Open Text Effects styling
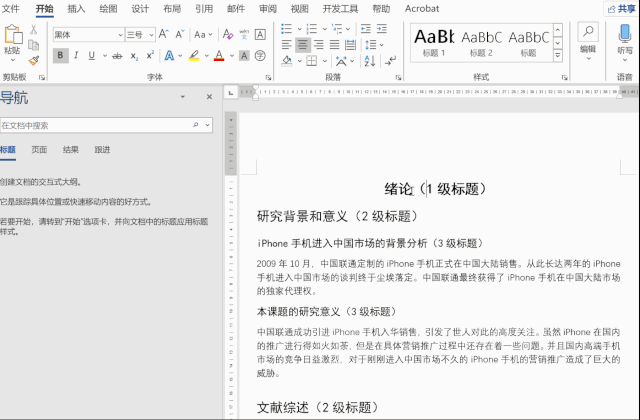 click(x=169, y=56)
